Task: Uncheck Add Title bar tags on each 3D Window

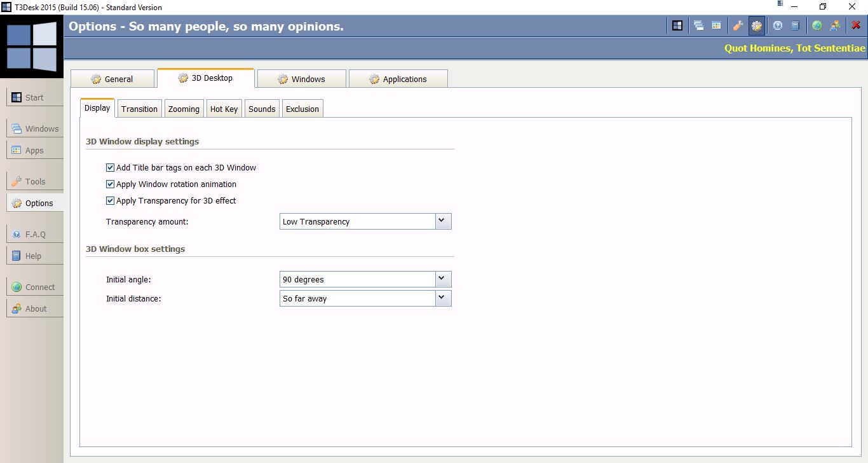Action: coord(111,168)
